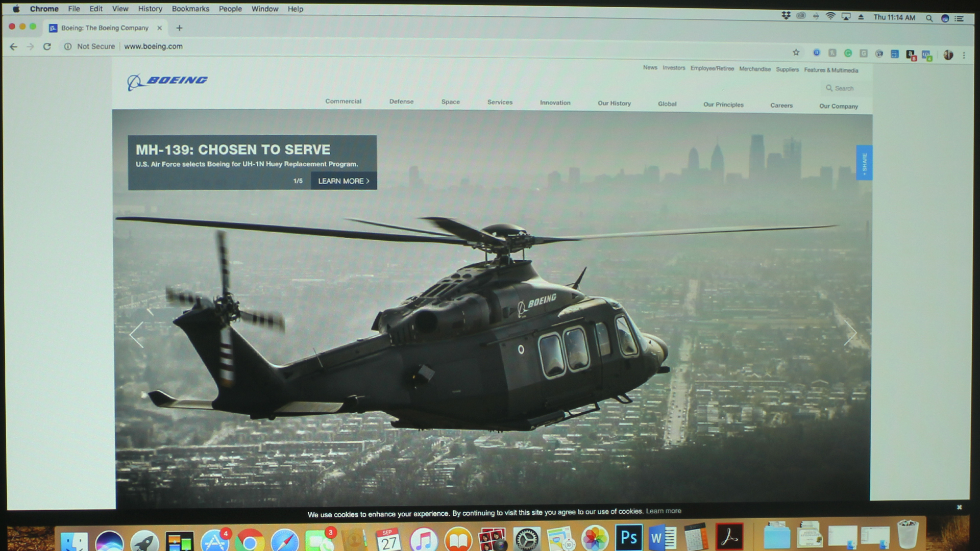Open the Our History page
This screenshot has width=980, height=551.
[615, 103]
